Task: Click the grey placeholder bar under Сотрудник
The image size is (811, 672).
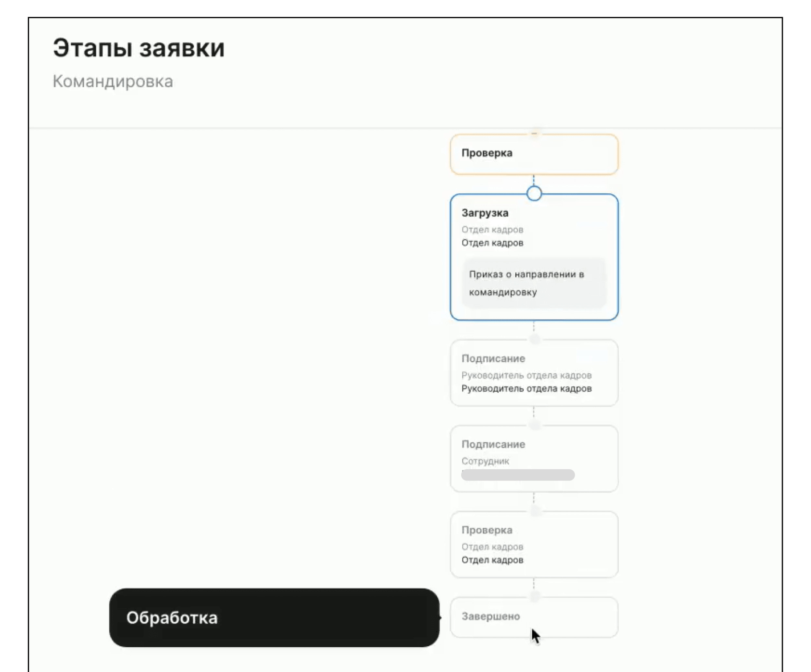Action: [517, 475]
